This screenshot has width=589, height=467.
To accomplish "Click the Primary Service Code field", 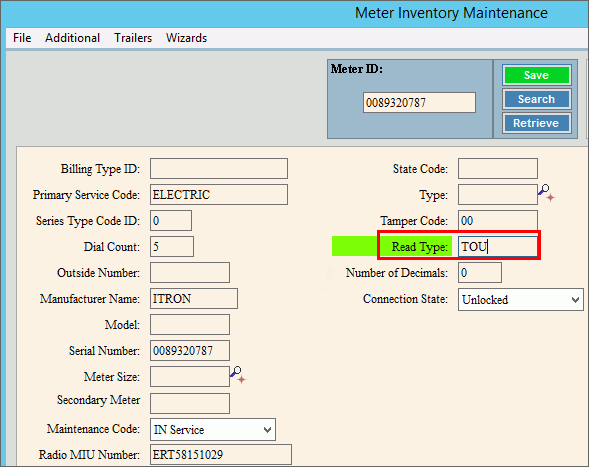I will 219,194.
